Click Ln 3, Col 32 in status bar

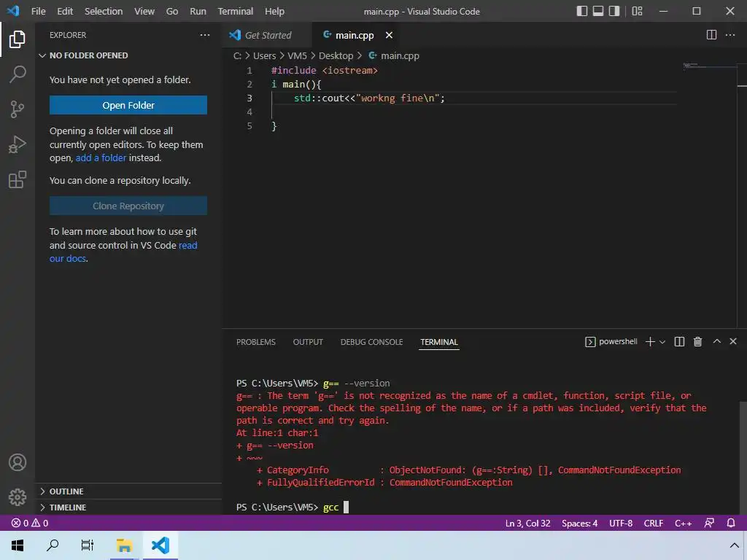pyautogui.click(x=527, y=523)
